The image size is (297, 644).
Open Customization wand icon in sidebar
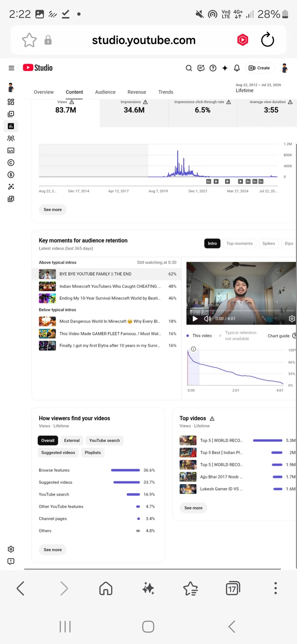11,187
